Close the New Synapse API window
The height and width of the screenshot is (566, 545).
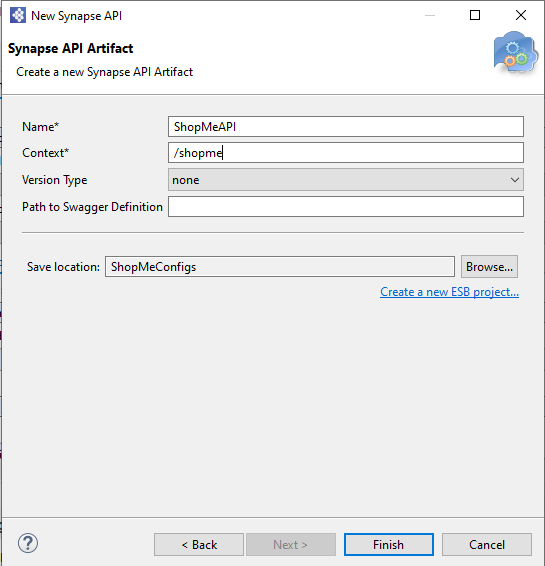521,15
